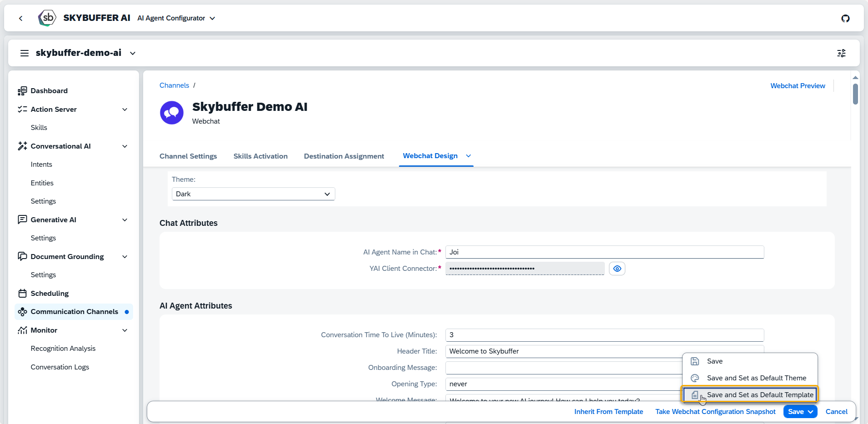Viewport: 868px width, 424px height.
Task: Open the Save split button arrow
Action: click(x=811, y=412)
